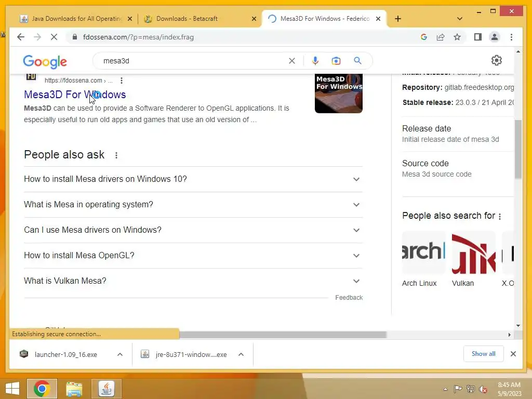Open Java app in taskbar

106,389
